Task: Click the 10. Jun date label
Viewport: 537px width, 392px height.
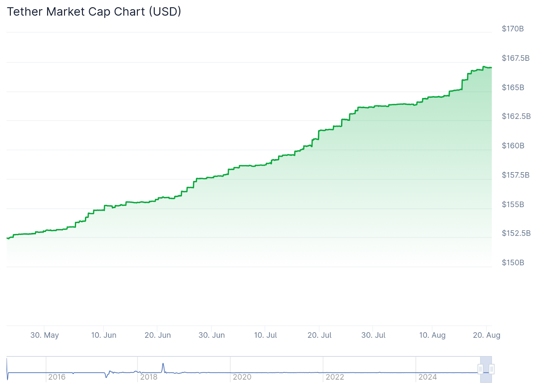Action: pos(104,335)
